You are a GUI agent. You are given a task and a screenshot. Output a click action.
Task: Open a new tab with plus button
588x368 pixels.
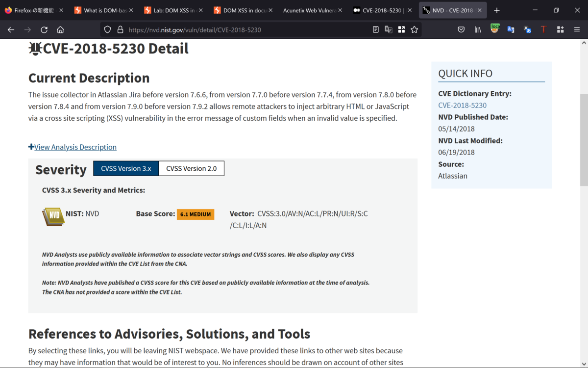coord(497,10)
